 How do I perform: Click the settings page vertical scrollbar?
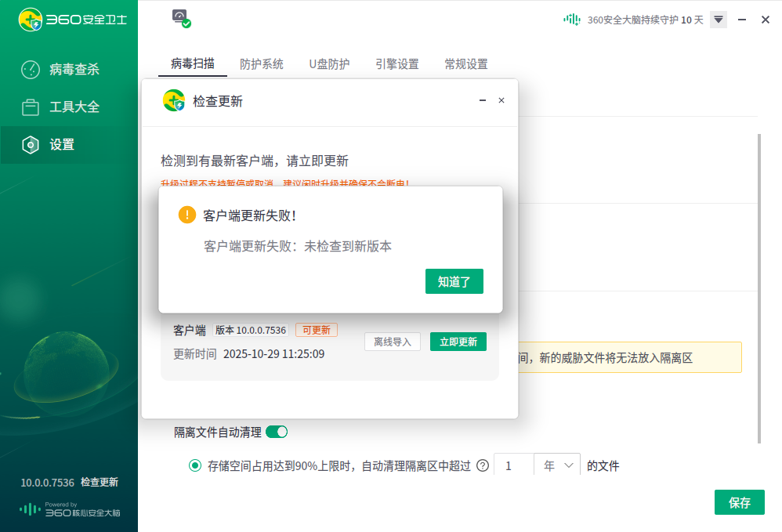(759, 288)
